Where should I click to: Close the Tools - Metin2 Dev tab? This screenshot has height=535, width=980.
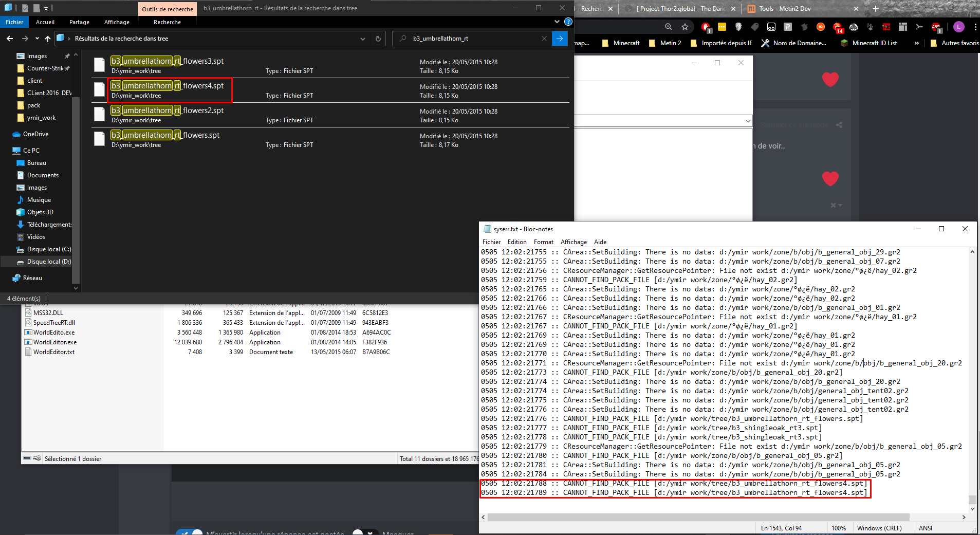point(856,9)
